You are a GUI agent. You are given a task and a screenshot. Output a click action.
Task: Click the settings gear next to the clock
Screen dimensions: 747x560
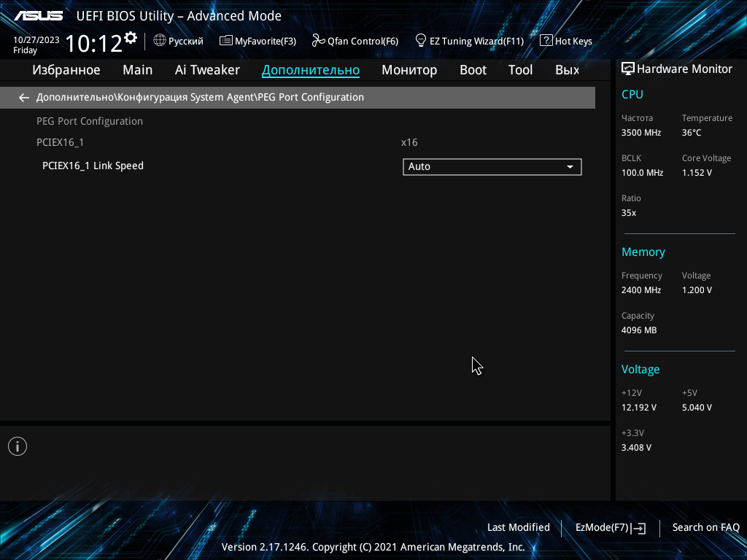click(x=131, y=38)
